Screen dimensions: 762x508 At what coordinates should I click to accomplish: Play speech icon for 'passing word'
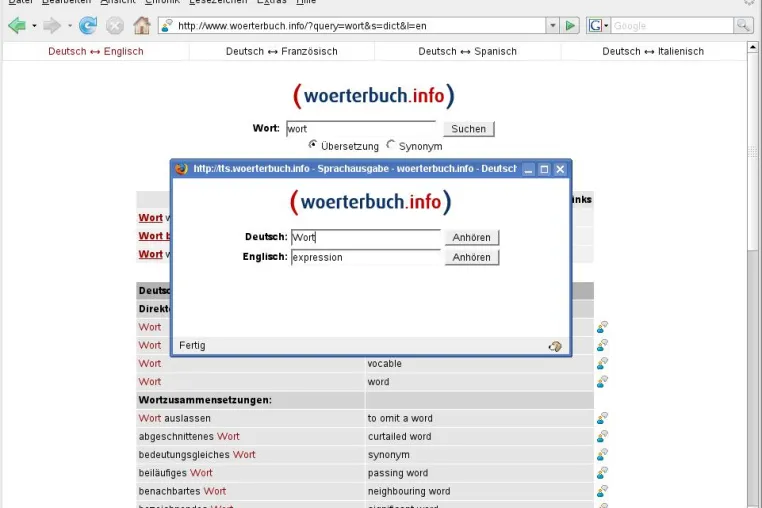(x=603, y=473)
